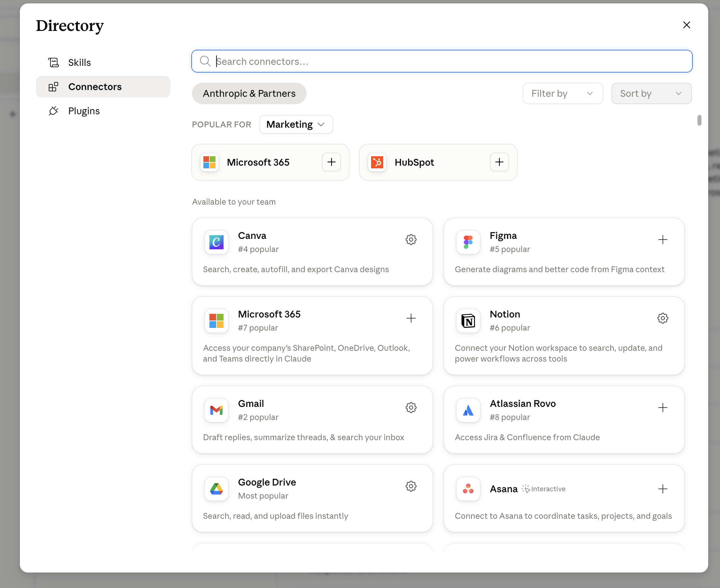Click 'Most popular' under Google Drive
Viewport: 720px width, 588px height.
[x=263, y=496]
